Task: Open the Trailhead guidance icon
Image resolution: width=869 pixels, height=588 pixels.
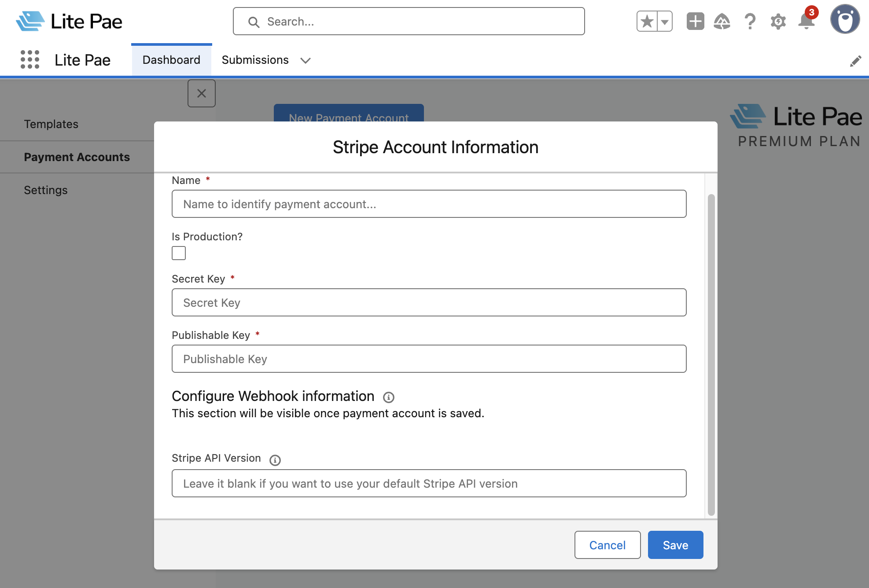Action: coord(722,22)
